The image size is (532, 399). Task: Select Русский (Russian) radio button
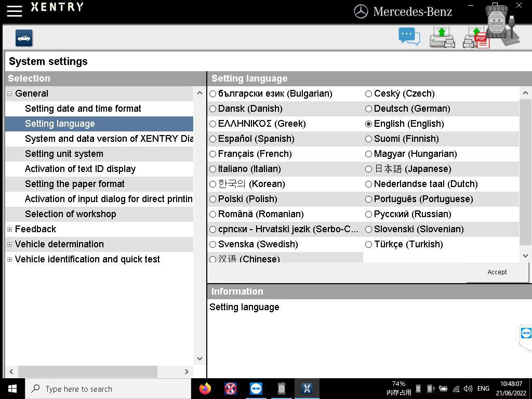pos(368,215)
